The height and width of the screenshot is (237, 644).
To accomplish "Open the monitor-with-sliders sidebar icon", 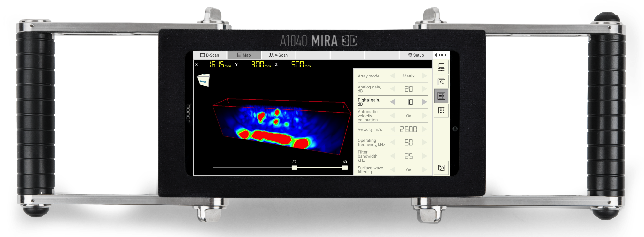I will (441, 67).
